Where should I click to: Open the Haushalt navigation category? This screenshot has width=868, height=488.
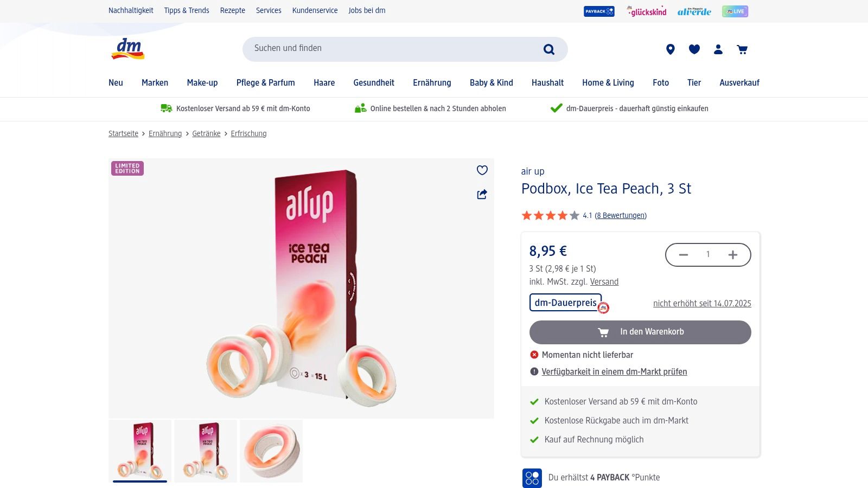pyautogui.click(x=547, y=82)
